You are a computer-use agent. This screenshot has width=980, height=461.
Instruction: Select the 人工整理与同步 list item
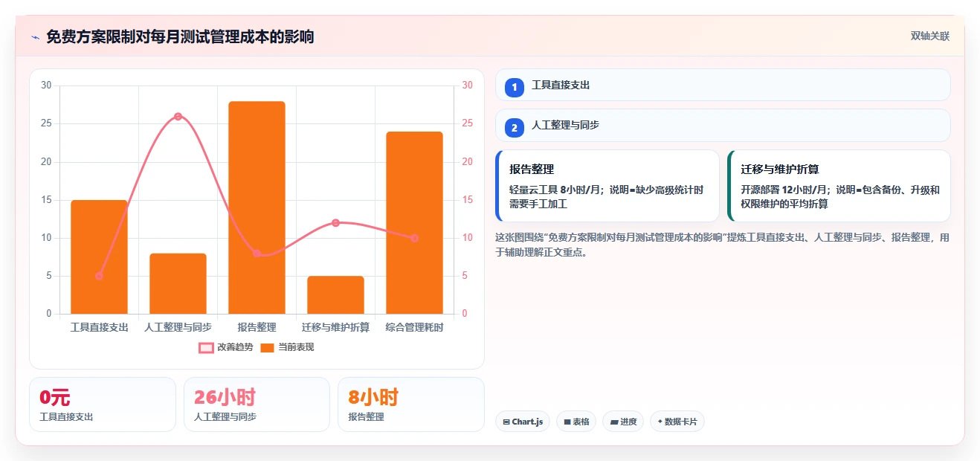pyautogui.click(x=723, y=125)
